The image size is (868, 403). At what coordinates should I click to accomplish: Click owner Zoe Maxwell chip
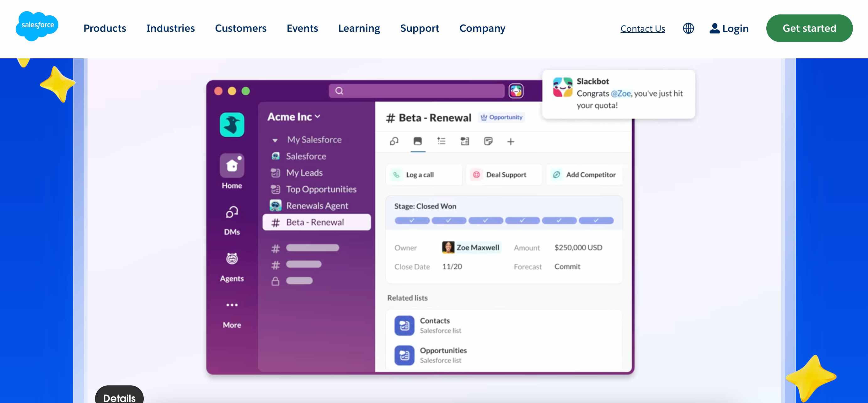[x=471, y=247]
